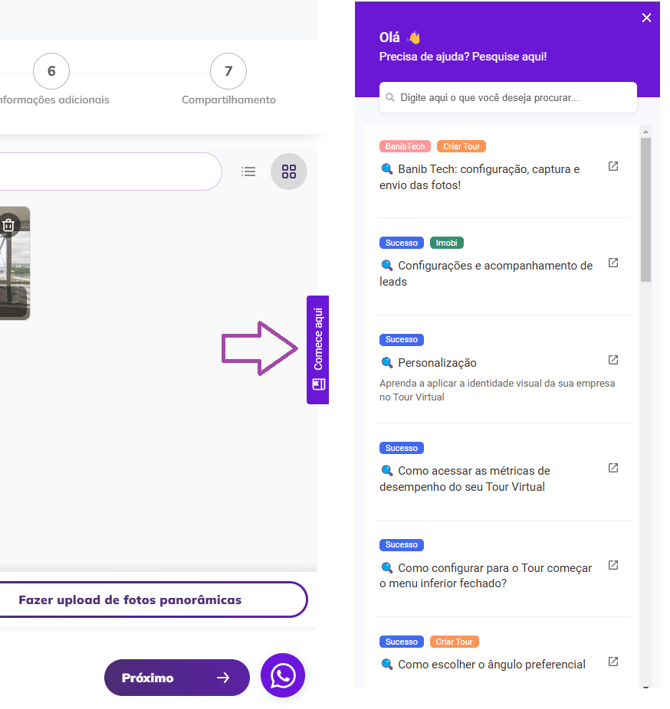Open preferred angle article external link icon
This screenshot has width=670, height=709.
(x=613, y=662)
